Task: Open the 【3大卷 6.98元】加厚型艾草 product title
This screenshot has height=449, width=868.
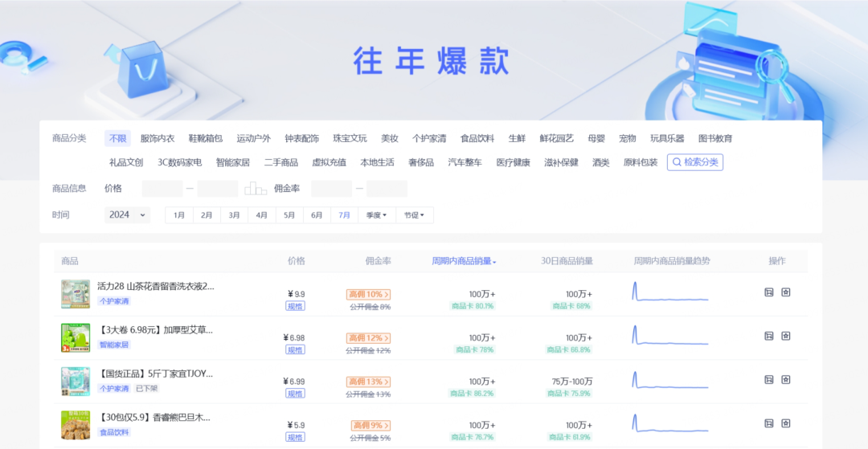Action: coord(156,330)
